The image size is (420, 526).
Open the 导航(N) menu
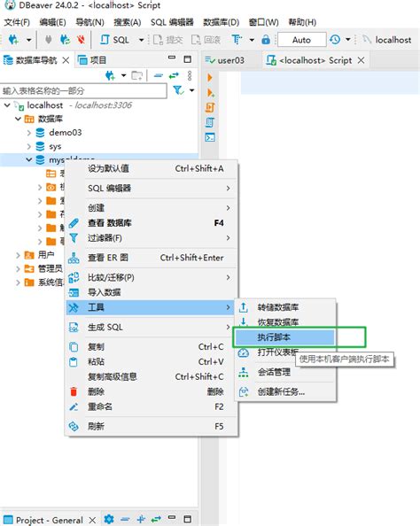(x=89, y=22)
